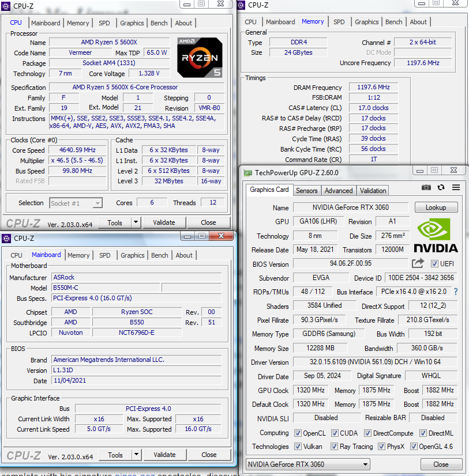Click the Bandwidth value 360.0 GB/s
The width and height of the screenshot is (469, 476).
tap(427, 348)
